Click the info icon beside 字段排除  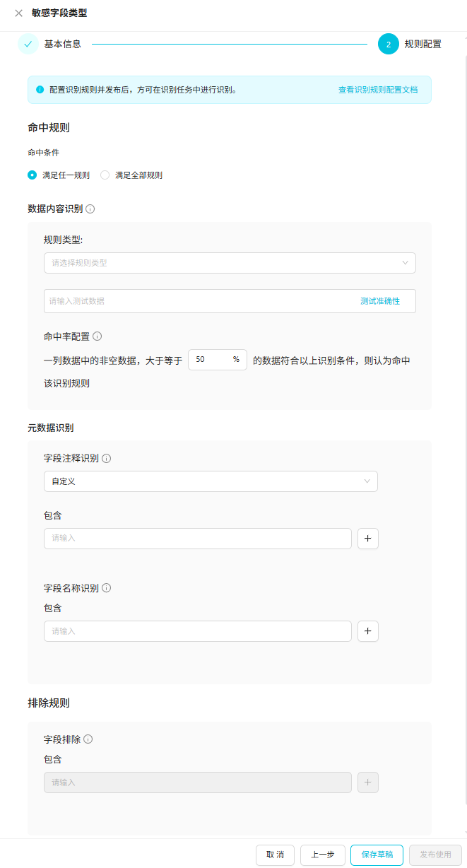pyautogui.click(x=88, y=739)
